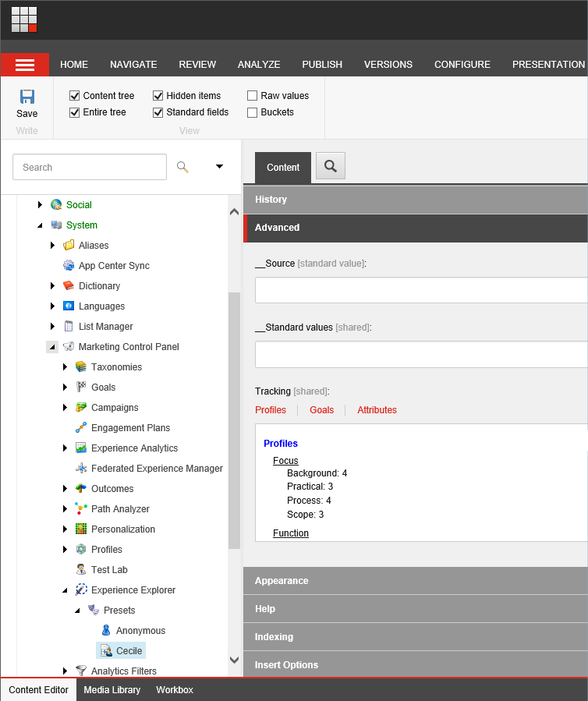Open the search options dropdown arrow

(219, 166)
